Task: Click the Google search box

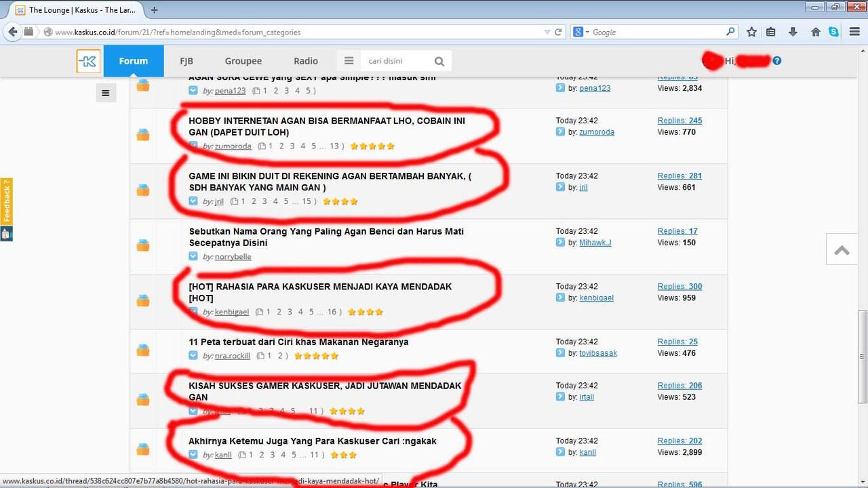Action: [656, 32]
